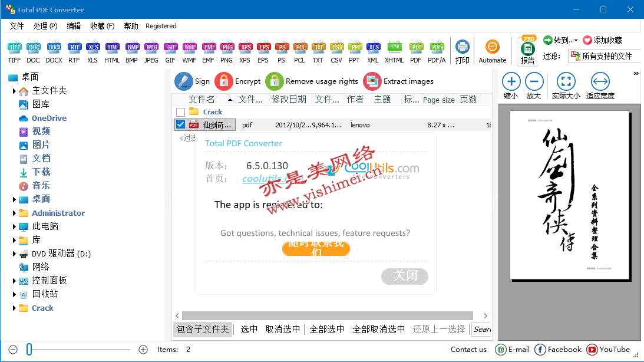The image size is (644, 362).
Task: Convert to WMF format
Action: click(189, 52)
